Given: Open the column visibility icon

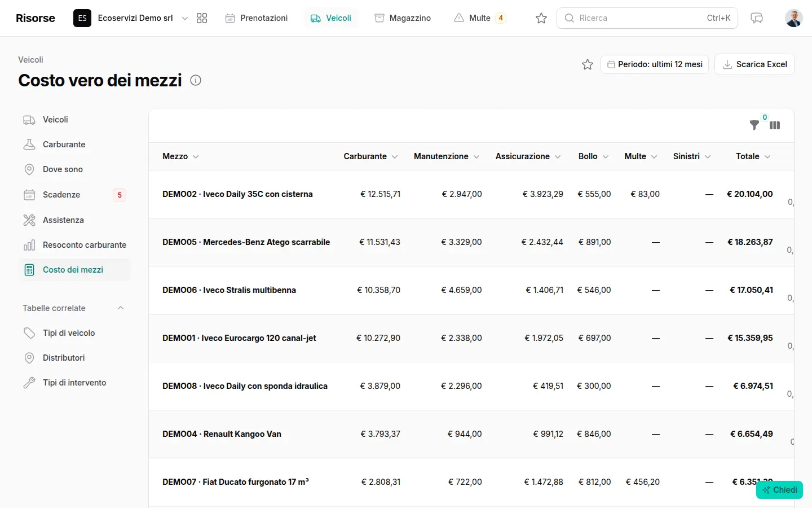Looking at the screenshot, I should tap(775, 125).
